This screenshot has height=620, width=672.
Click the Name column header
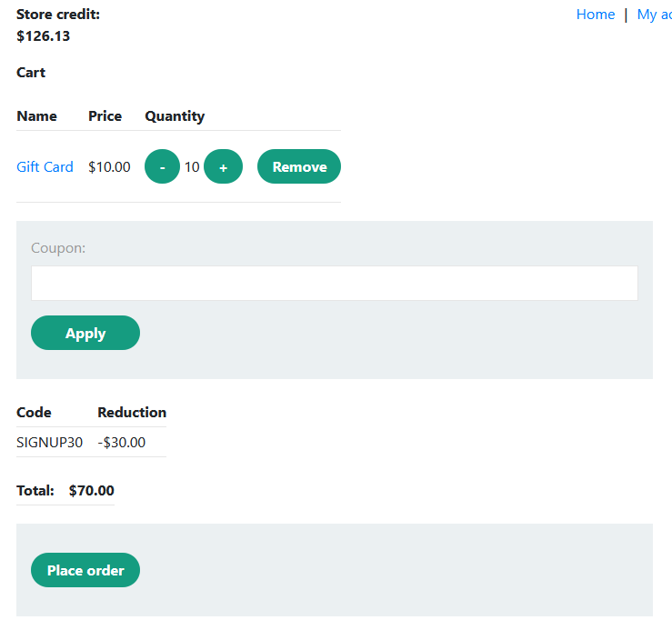click(36, 116)
